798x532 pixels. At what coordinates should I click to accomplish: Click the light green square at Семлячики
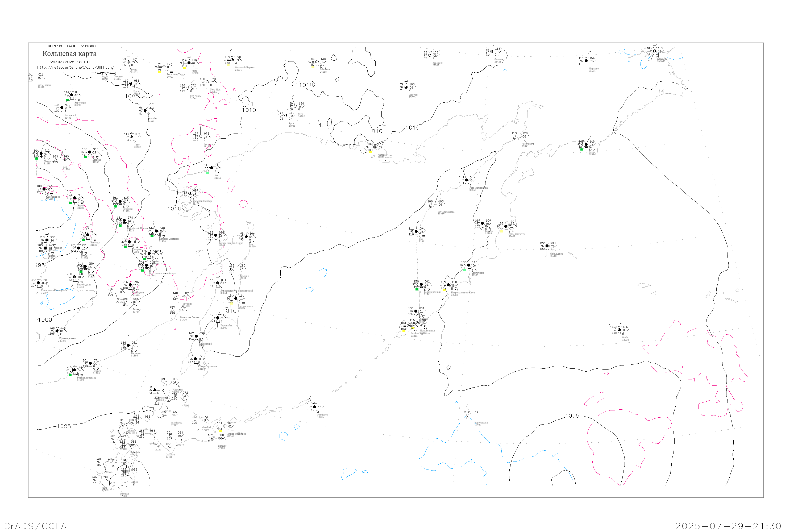[464, 270]
